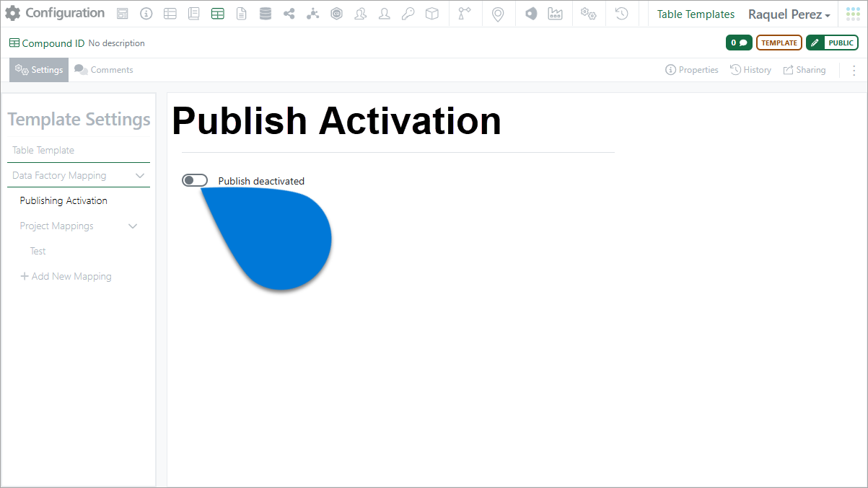This screenshot has height=488, width=868.
Task: Click the No description text
Action: [117, 43]
